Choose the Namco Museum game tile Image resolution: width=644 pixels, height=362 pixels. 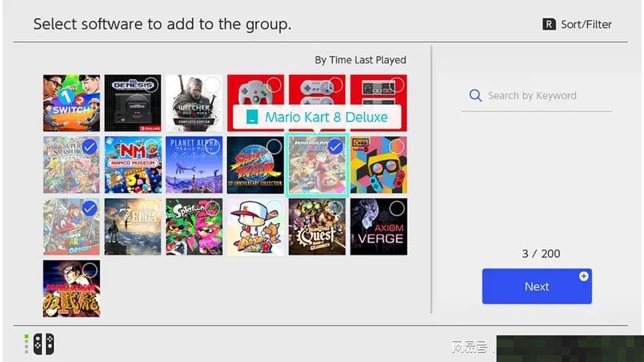[x=133, y=165]
